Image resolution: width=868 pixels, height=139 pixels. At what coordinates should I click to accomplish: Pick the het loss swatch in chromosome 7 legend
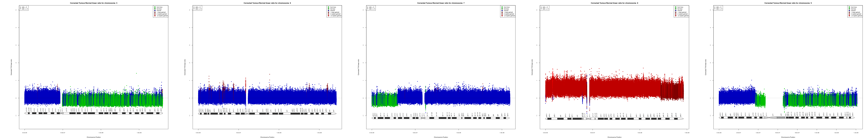pos(502,9)
